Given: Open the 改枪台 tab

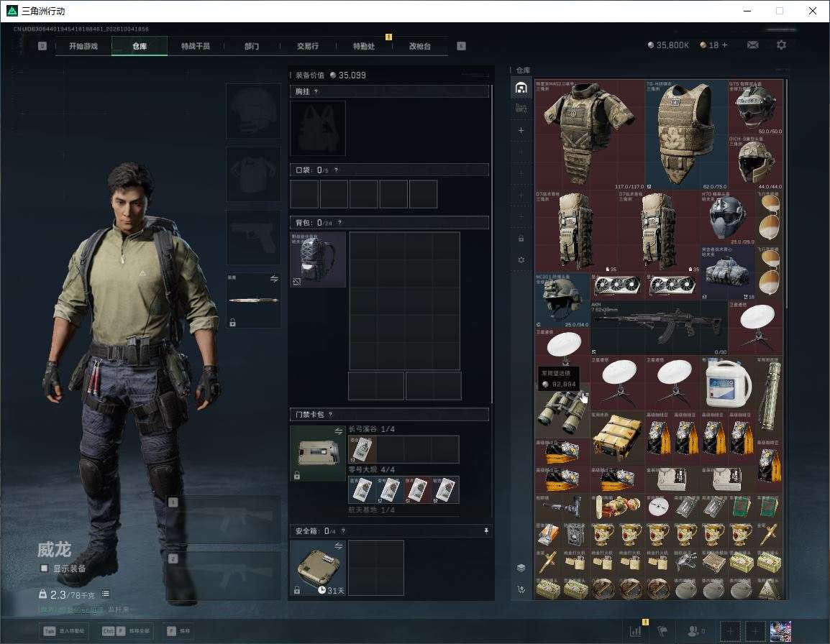Looking at the screenshot, I should (420, 46).
